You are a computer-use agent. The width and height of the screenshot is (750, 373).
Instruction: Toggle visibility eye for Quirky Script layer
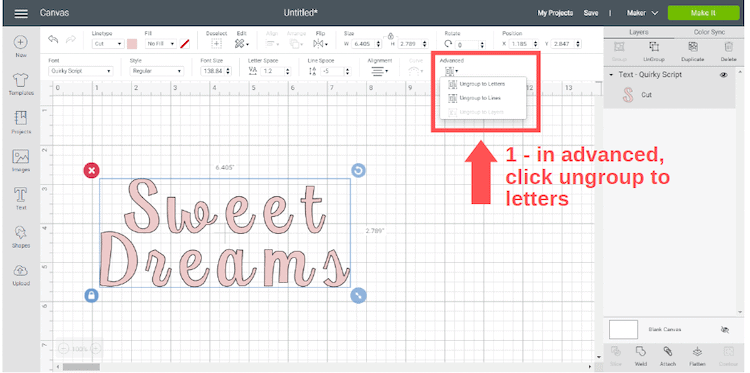[x=724, y=75]
